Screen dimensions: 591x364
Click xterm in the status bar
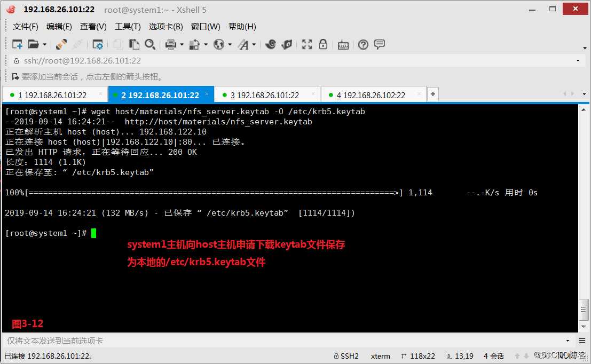[x=380, y=356]
